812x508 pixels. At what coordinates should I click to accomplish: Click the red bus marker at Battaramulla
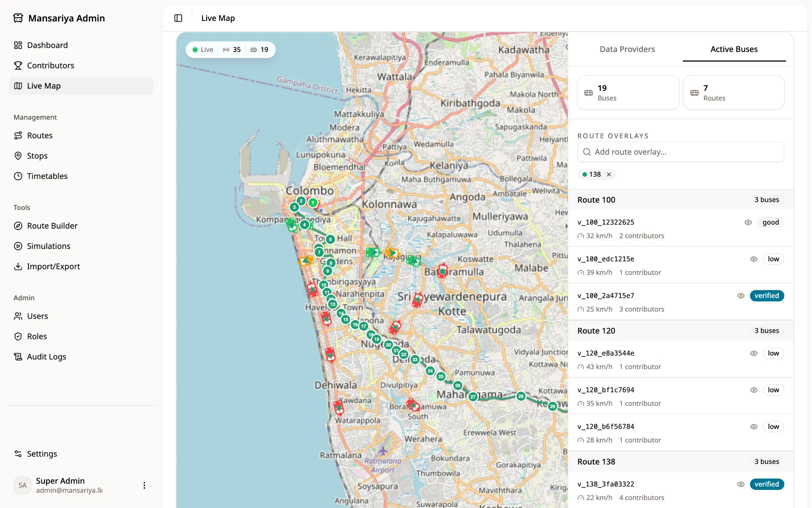point(443,271)
